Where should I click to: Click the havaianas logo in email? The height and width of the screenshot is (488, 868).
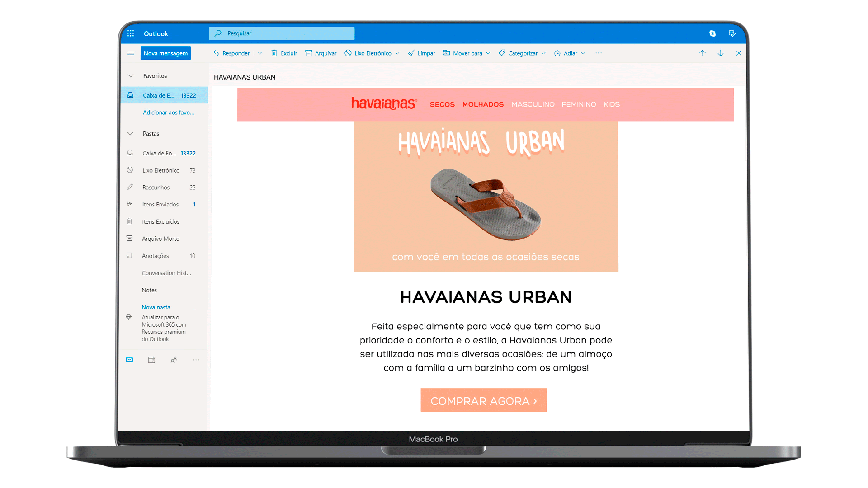pos(384,103)
